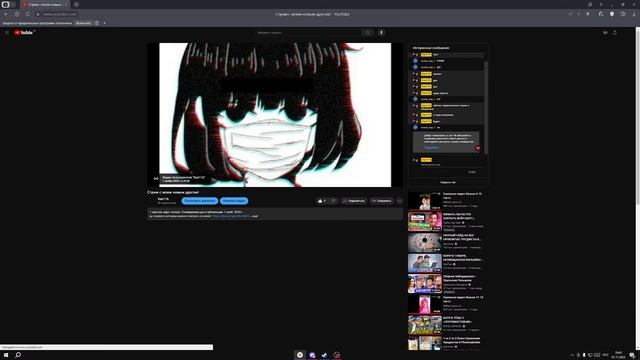This screenshot has width=640, height=360.
Task: Click the chat panel scrollbar
Action: coord(486,107)
